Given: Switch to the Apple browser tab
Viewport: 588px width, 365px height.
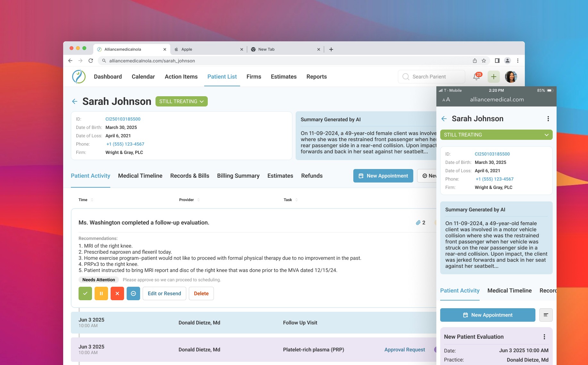Looking at the screenshot, I should [208, 49].
